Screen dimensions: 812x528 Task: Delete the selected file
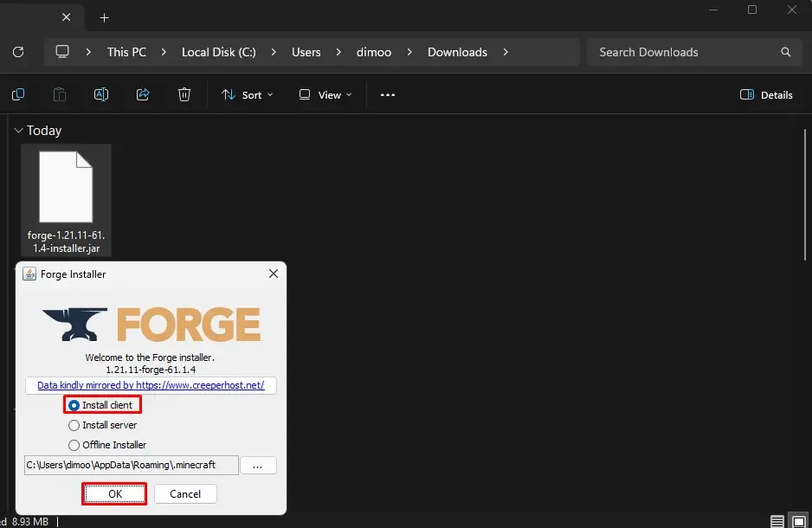click(x=184, y=94)
